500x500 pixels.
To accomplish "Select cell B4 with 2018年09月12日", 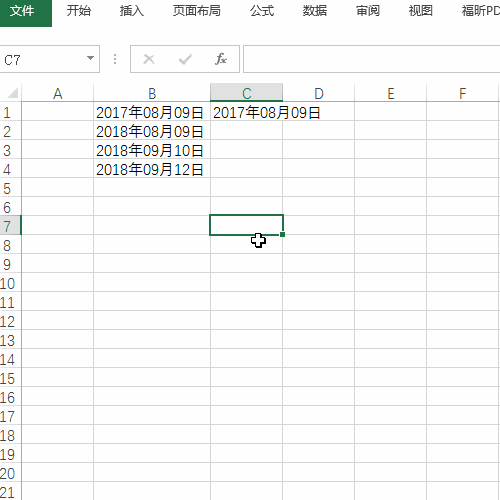I will pos(152,169).
